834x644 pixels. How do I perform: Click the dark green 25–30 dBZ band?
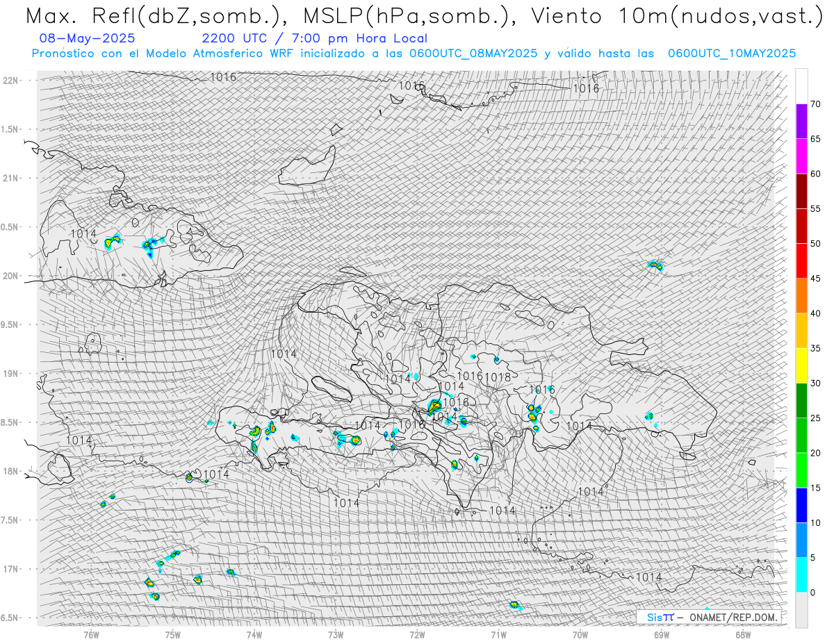[x=801, y=400]
